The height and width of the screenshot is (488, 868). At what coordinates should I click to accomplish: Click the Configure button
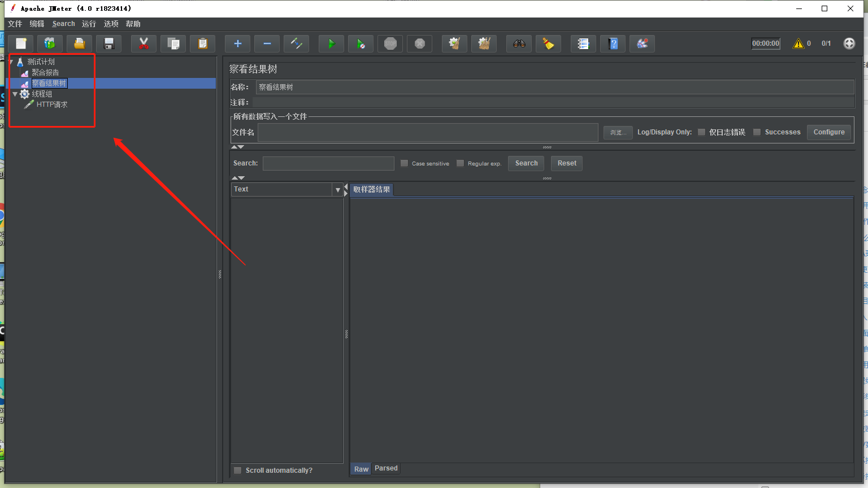(829, 132)
